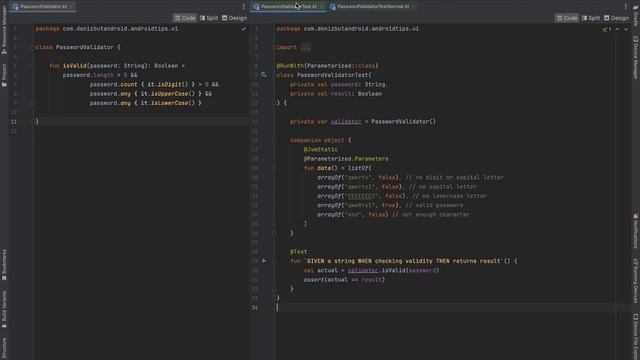Image resolution: width=640 pixels, height=360 pixels.
Task: Open the PasswordValidatorTestNormal.kt editor tab
Action: coord(373,6)
